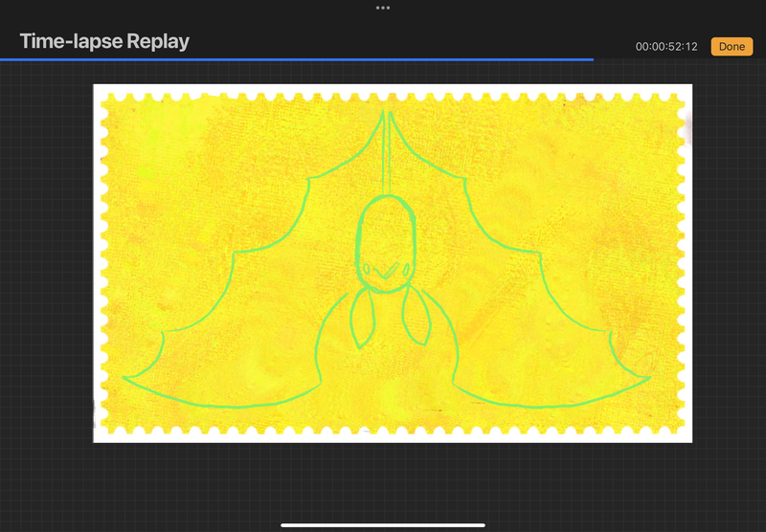Click the bird's beak in the drawing

pos(384,274)
